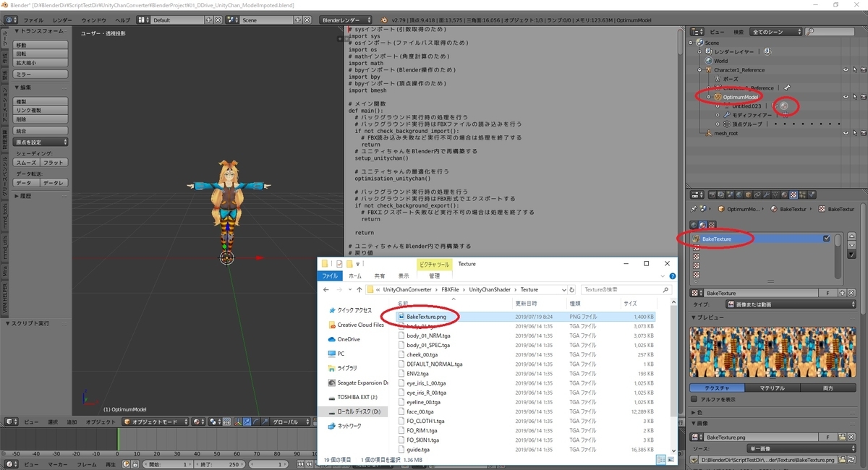Open ソース 単一画像 dropdown

801,448
